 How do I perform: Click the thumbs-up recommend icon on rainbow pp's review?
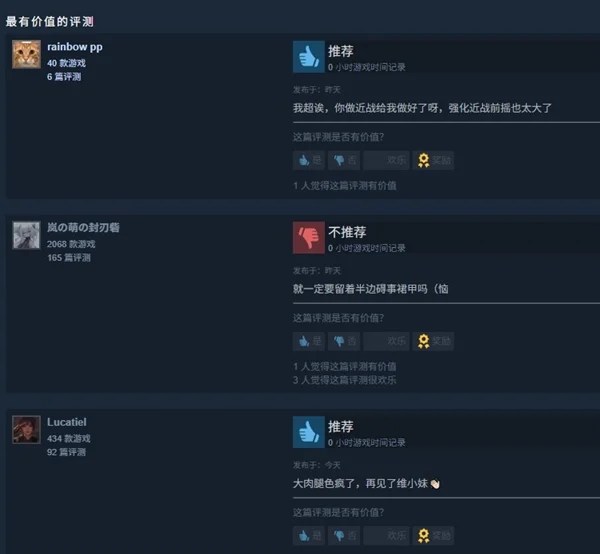tap(309, 57)
